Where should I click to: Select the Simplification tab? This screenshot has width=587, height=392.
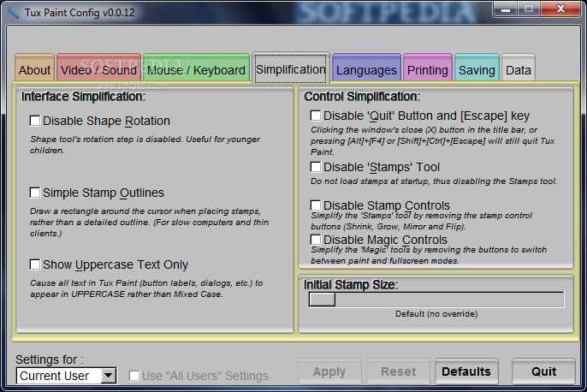[x=291, y=68]
